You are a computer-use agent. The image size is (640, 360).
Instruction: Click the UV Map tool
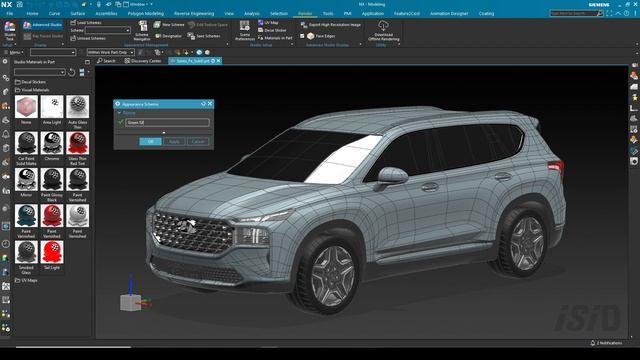pos(268,23)
